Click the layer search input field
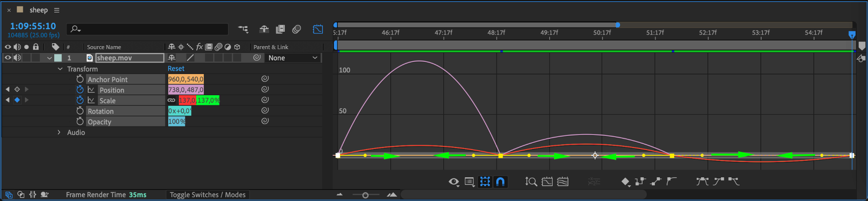Screen dimensions: 868x201 147,29
